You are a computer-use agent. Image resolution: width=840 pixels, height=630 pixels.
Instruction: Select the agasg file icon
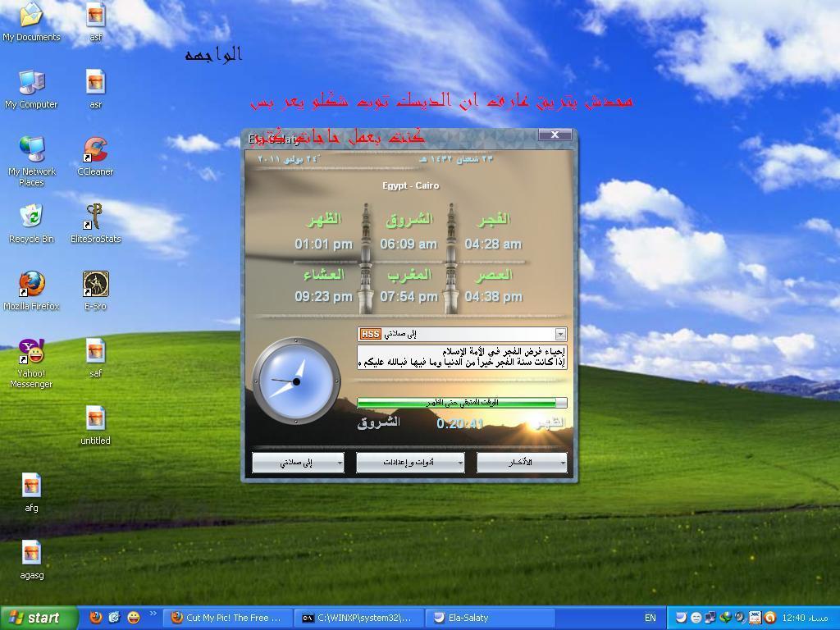(x=32, y=559)
